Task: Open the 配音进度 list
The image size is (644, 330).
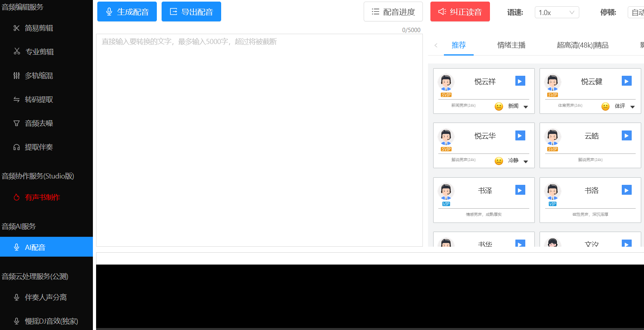Action: (x=393, y=12)
